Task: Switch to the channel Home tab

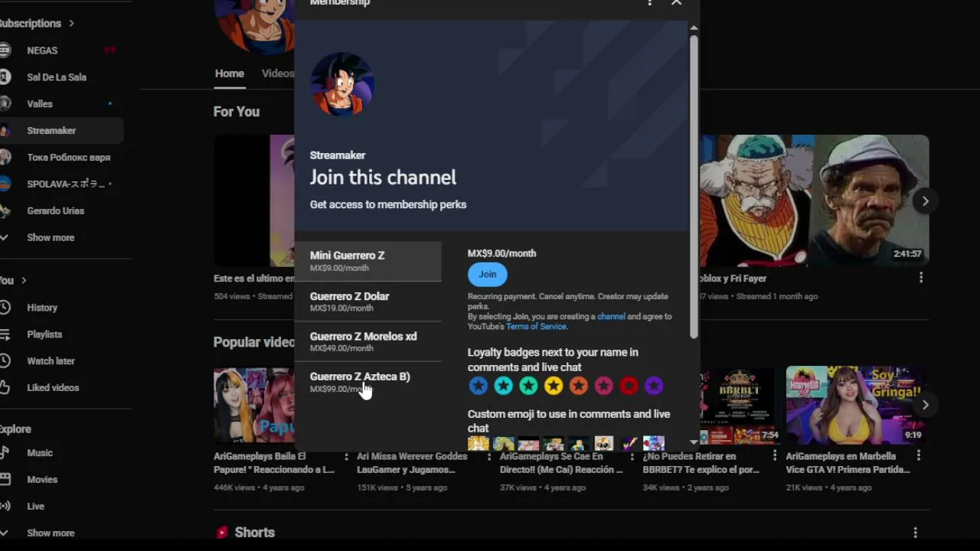Action: click(x=229, y=73)
